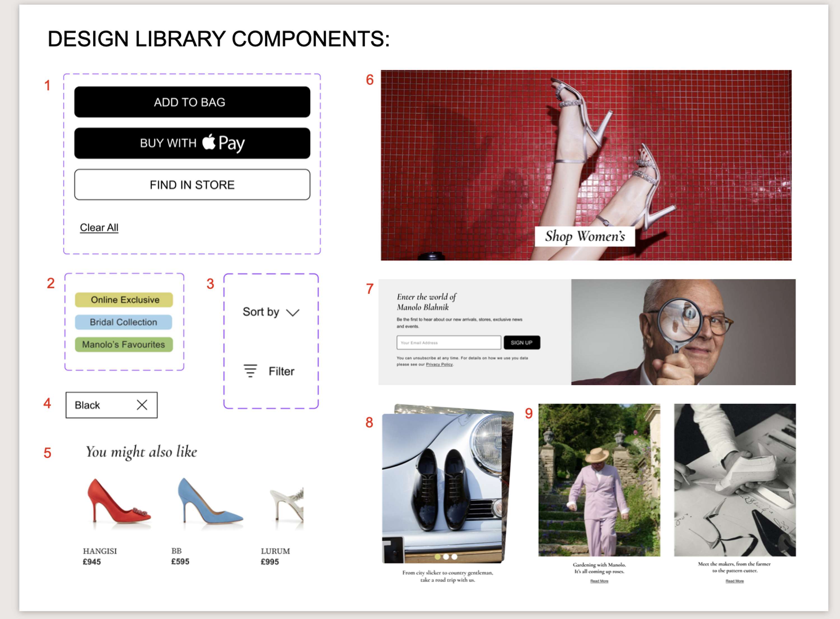The width and height of the screenshot is (840, 619).
Task: Open Read More under Meet the makers
Action: click(735, 581)
